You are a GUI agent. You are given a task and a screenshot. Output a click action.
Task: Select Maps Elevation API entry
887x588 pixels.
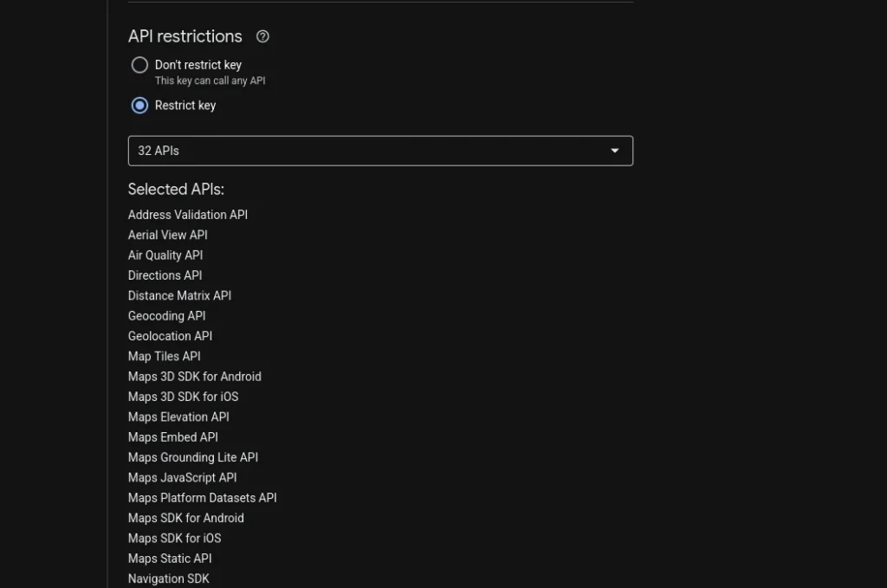[x=178, y=417]
